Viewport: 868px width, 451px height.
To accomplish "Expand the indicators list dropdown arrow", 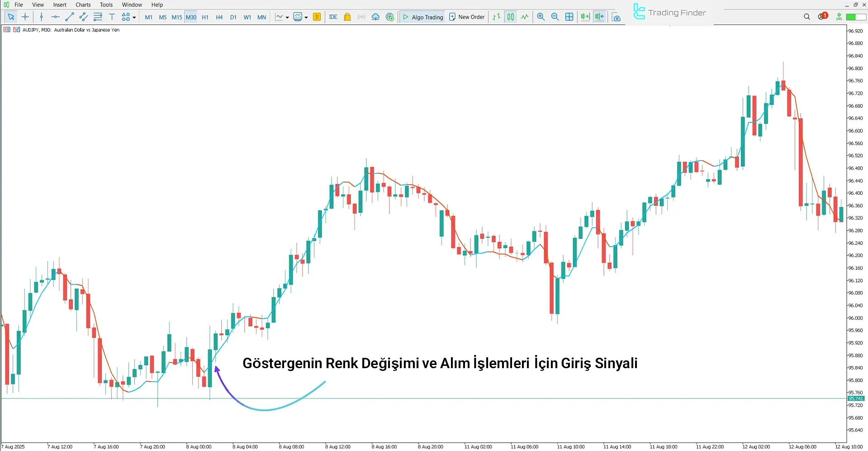I will pyautogui.click(x=306, y=18).
